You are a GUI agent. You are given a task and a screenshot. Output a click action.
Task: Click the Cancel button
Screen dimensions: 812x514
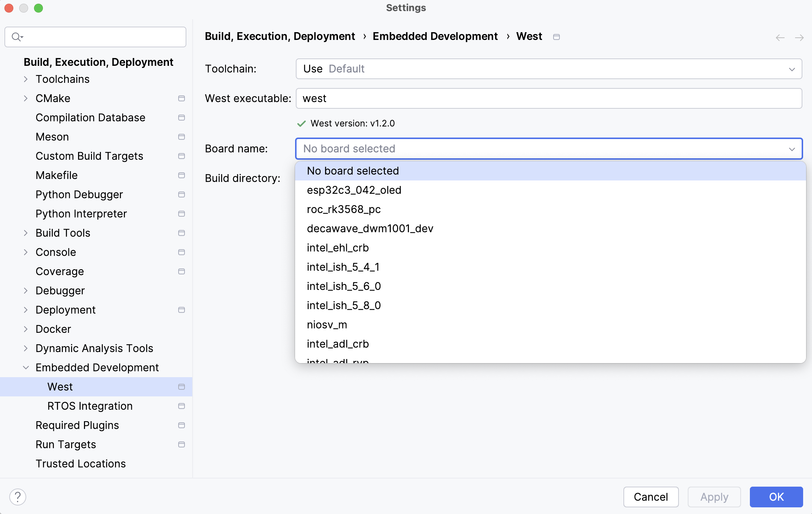650,496
